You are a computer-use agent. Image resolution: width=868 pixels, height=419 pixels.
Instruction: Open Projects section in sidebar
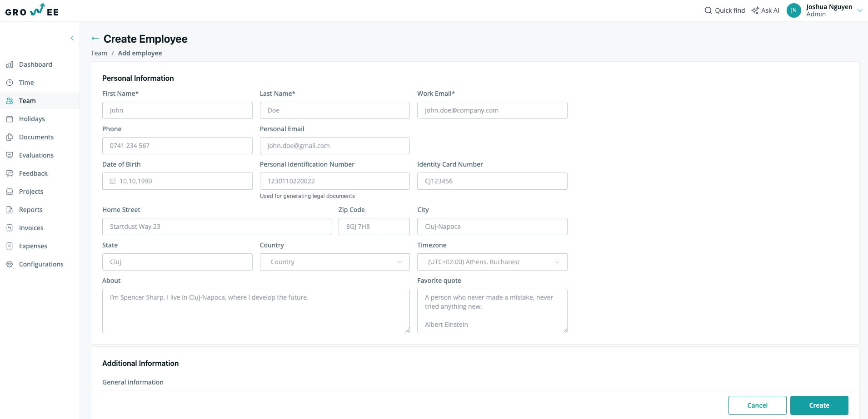[31, 192]
